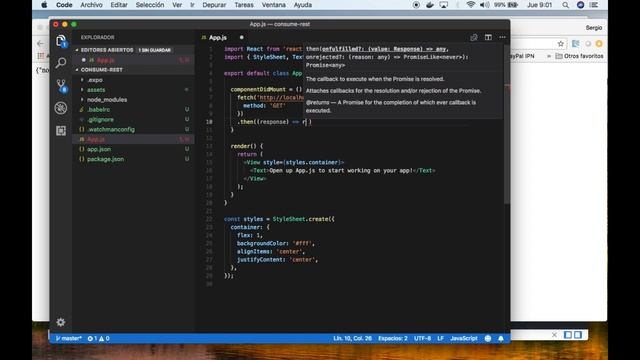Click the Wi-Fi icon in menu bar
Screen dimensions: 640x360
click(471, 5)
